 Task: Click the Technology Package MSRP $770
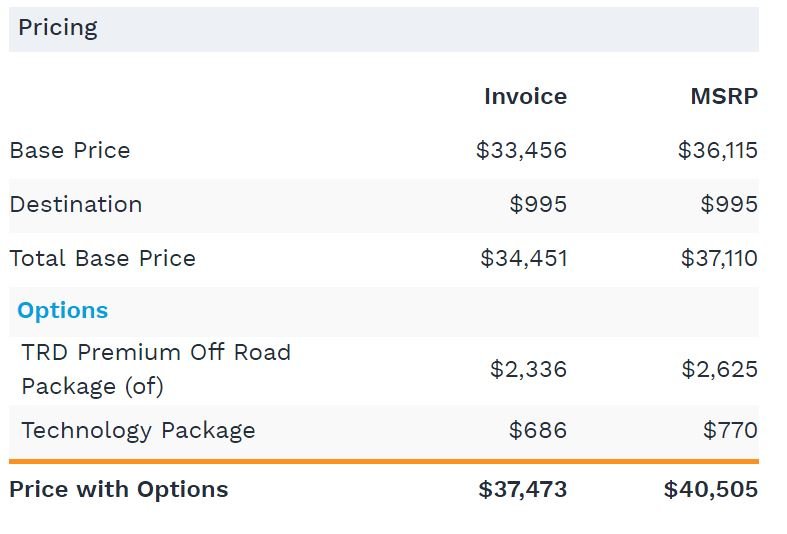[x=730, y=431]
